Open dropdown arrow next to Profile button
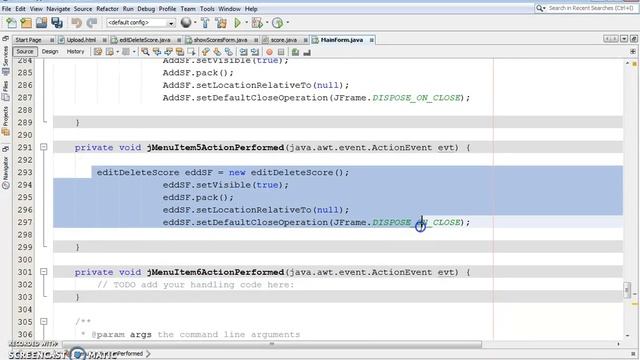Image resolution: width=640 pixels, height=360 pixels. pyautogui.click(x=288, y=22)
